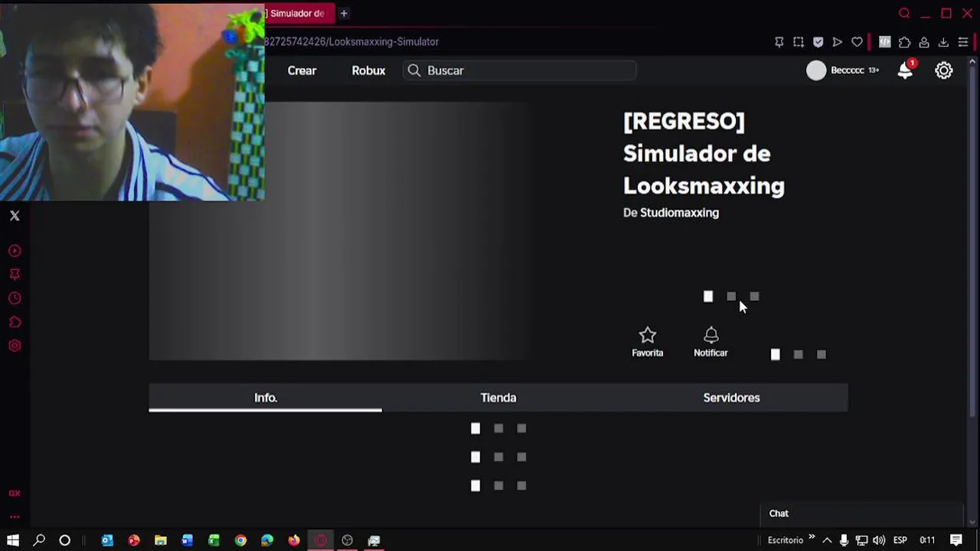Open the sidebar settings gear icon
Image resolution: width=980 pixels, height=551 pixels.
(x=15, y=346)
